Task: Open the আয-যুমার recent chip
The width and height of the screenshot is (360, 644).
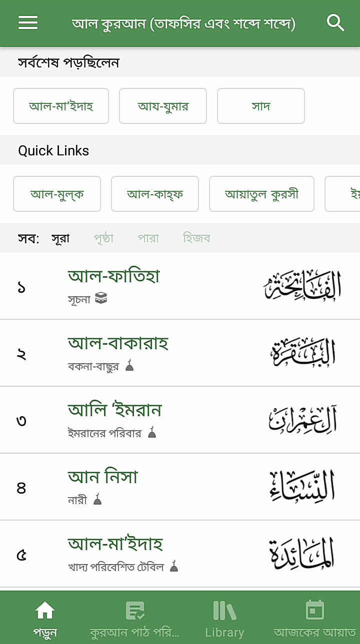Action: 163,106
